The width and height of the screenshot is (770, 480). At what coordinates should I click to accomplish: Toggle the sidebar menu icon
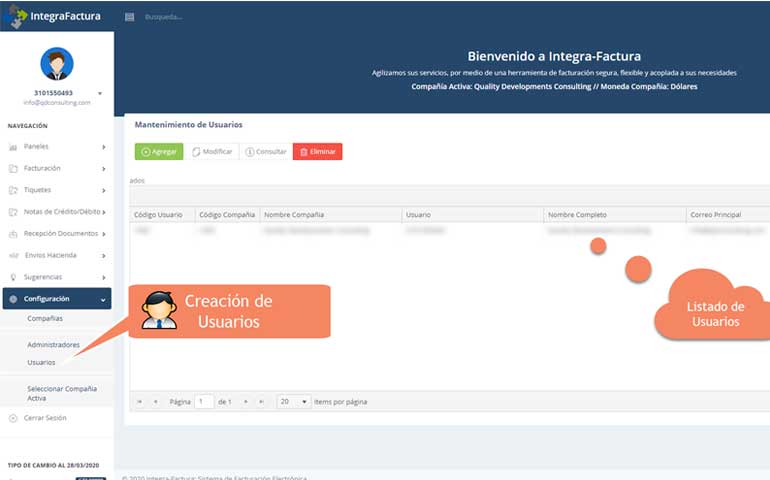[130, 17]
